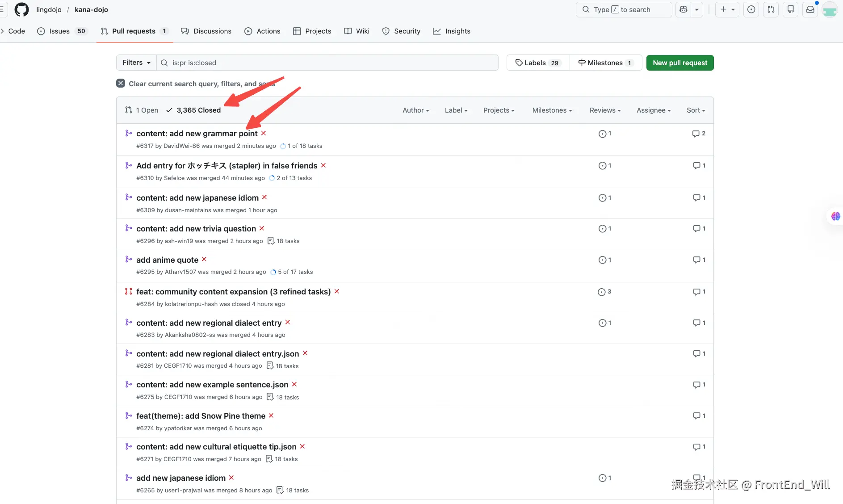The image size is (843, 504).
Task: Switch to the Insights tab
Action: [451, 31]
